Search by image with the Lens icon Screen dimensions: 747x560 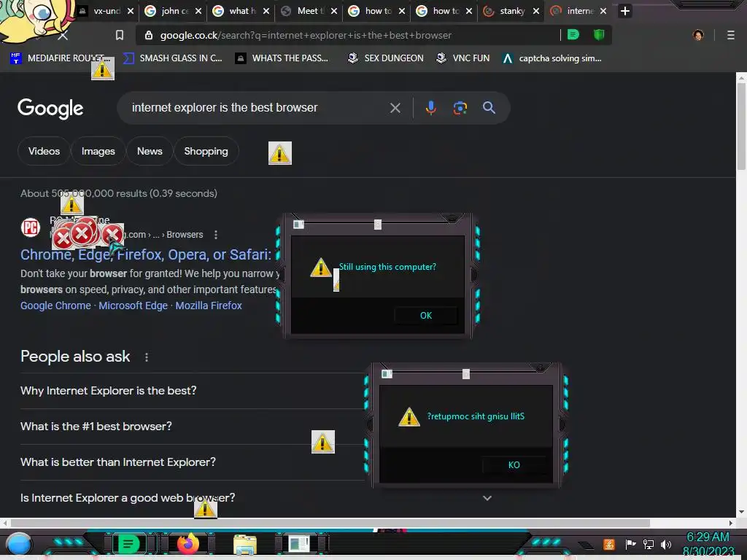pos(460,108)
